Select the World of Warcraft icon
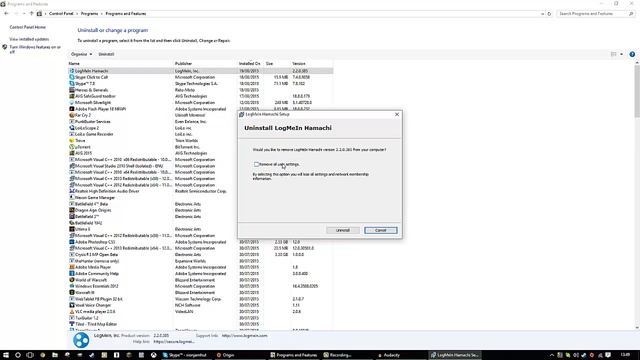 tap(71, 280)
